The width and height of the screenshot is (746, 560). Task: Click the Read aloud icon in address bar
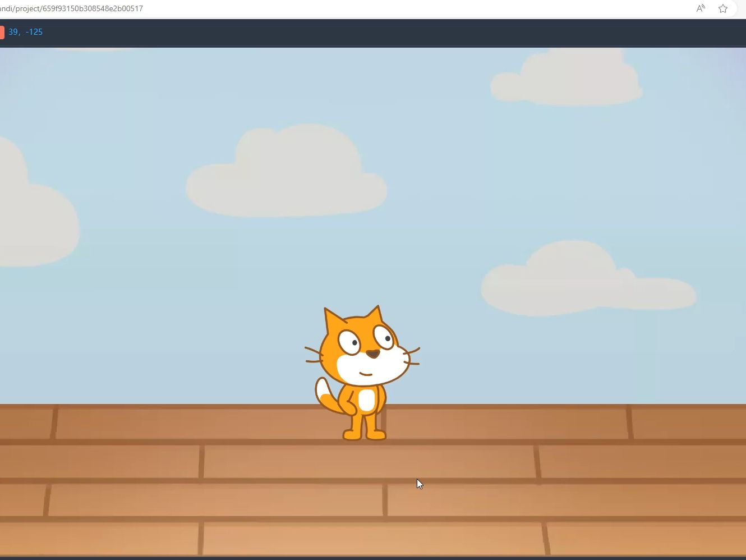701,8
